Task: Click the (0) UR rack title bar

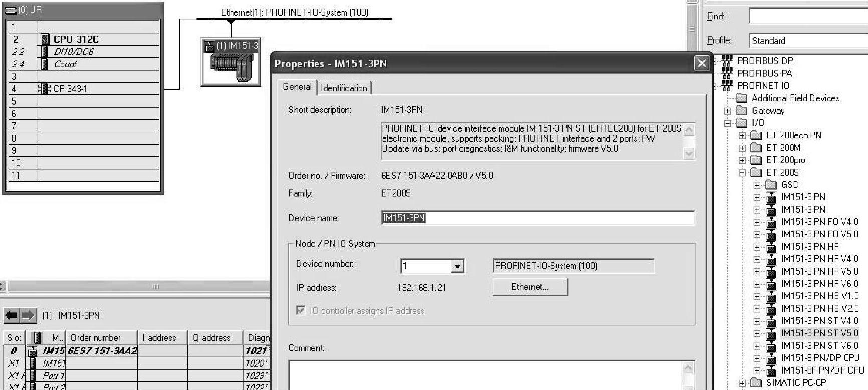Action: (x=83, y=10)
